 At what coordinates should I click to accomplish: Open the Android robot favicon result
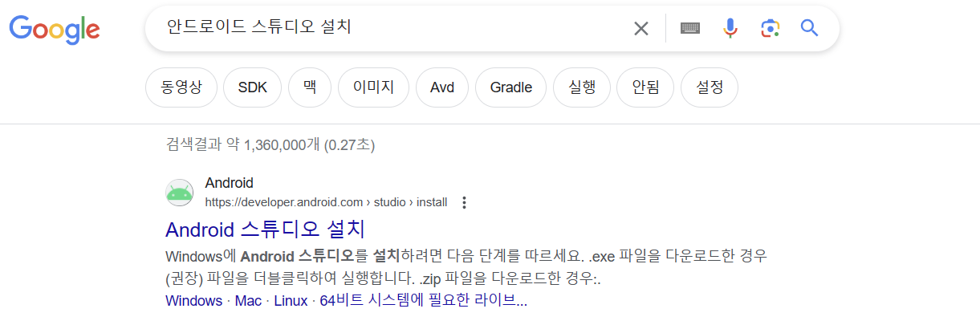pos(179,193)
